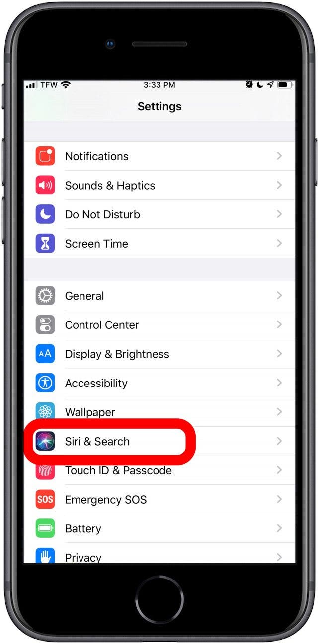Viewport: 319px width, 644px height.
Task: Open chevron on Siri & Search row
Action: tap(279, 441)
